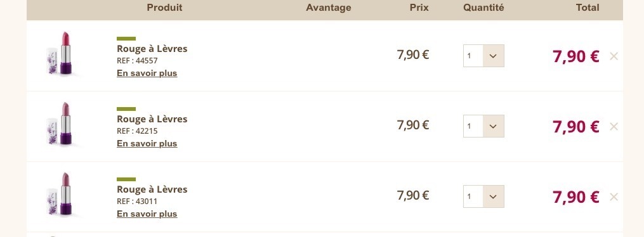
Task: Expand quantity dropdown arrow for REF 43011
Action: tap(493, 197)
